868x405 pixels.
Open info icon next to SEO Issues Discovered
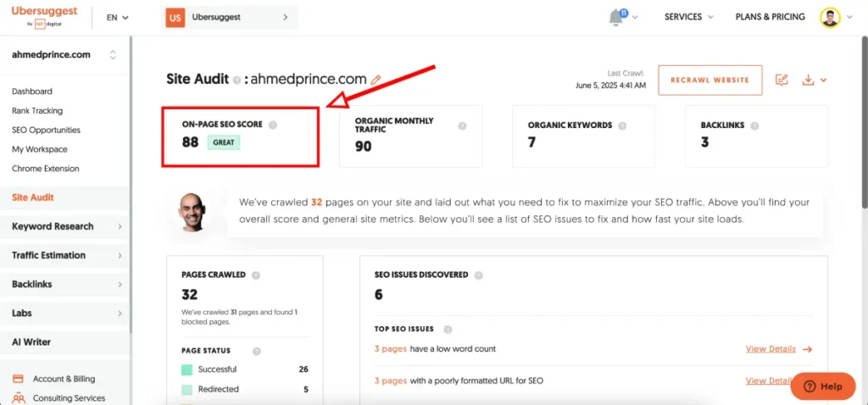coord(478,275)
